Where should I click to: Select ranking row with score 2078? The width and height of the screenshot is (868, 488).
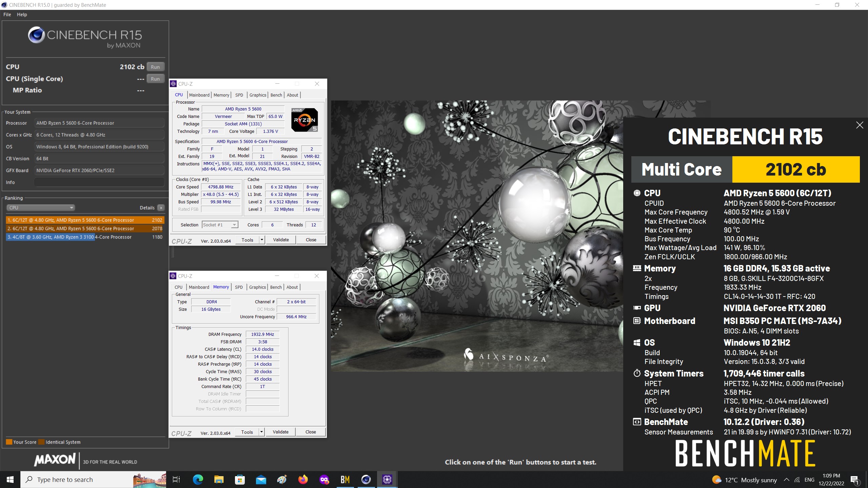85,228
